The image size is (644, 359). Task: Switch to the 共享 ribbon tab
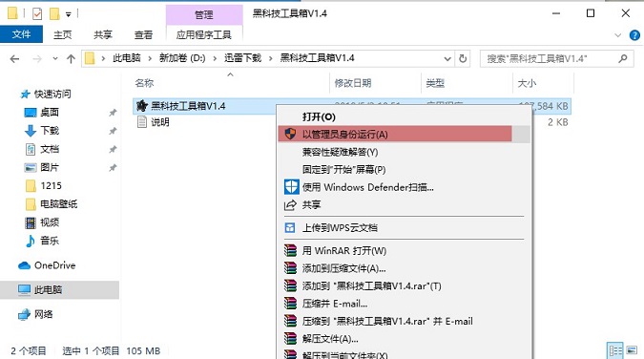pos(103,35)
